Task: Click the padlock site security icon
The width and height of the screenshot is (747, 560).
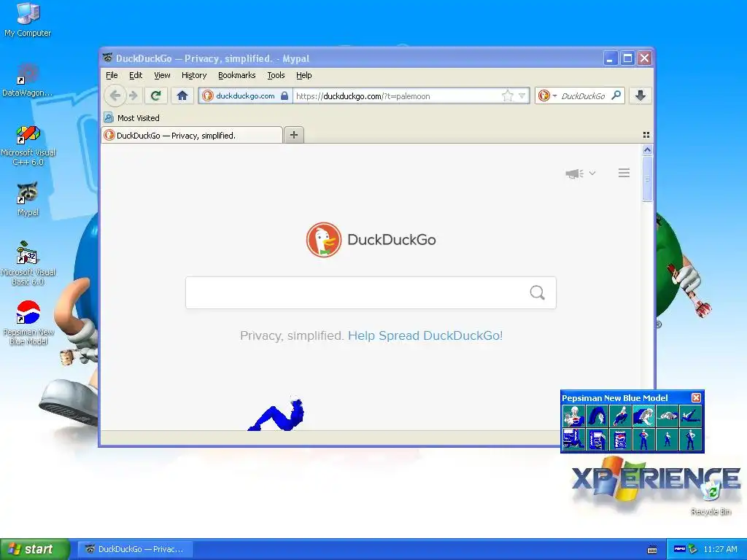Action: [x=285, y=96]
